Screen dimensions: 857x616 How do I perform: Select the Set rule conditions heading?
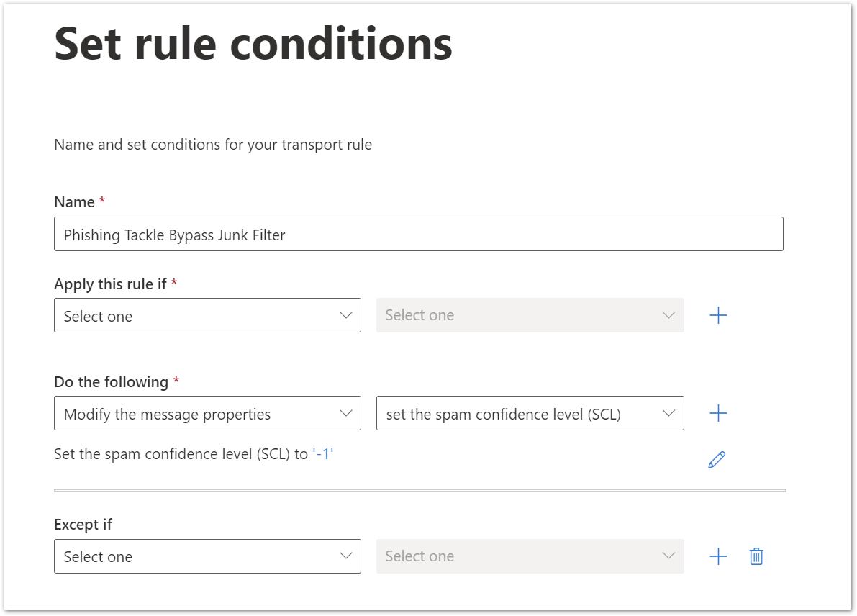click(253, 44)
